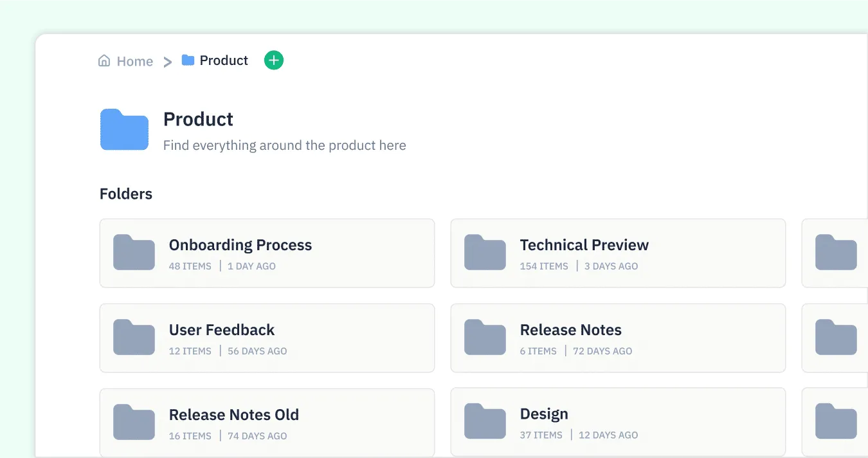Viewport: 868px width, 458px height.
Task: Open the User Feedback folder card
Action: (x=267, y=338)
